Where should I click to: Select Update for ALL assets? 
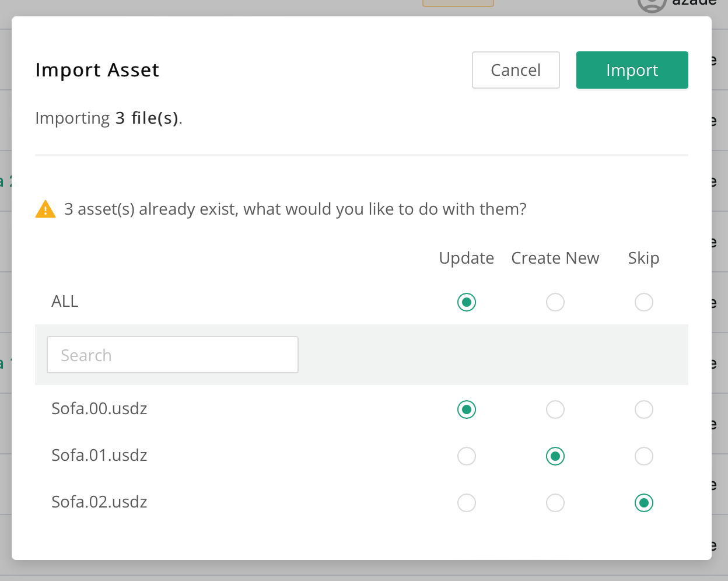coord(467,302)
